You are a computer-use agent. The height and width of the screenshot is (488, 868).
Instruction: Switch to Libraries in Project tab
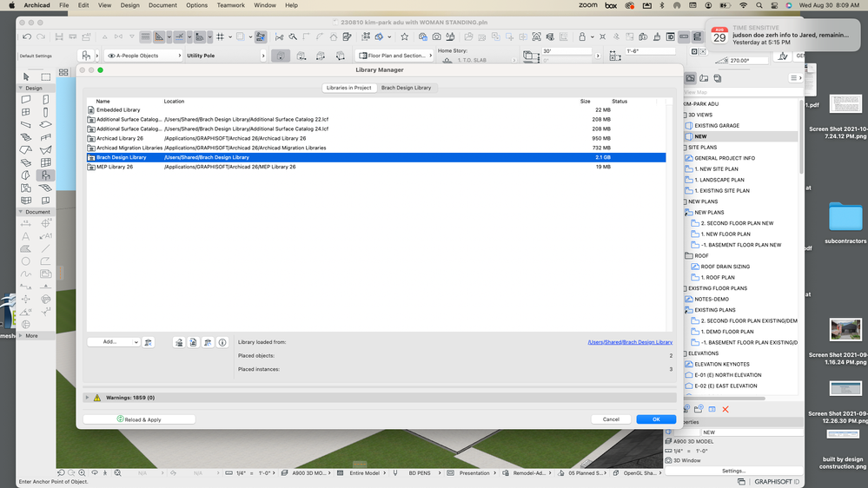point(348,88)
